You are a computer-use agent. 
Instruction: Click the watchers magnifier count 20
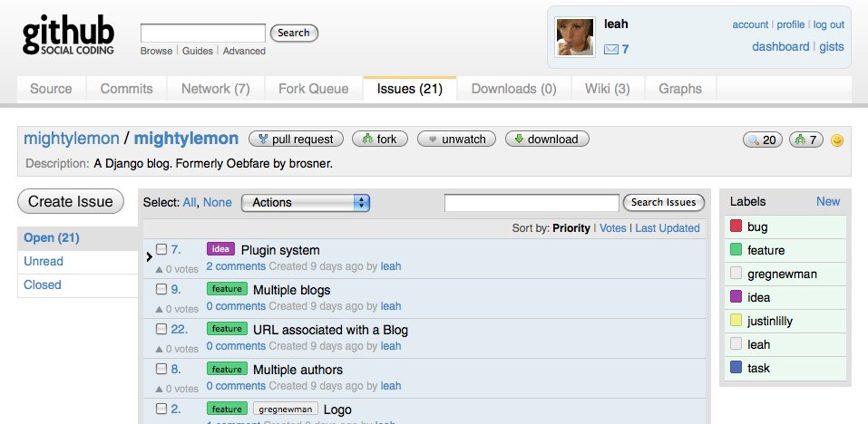pyautogui.click(x=762, y=140)
